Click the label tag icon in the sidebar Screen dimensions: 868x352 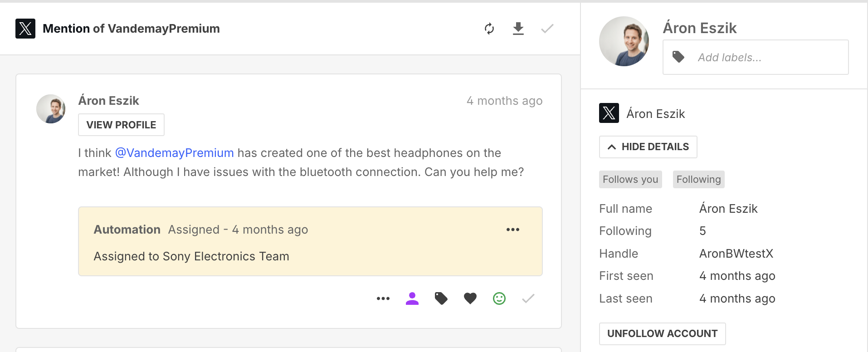[x=678, y=57]
